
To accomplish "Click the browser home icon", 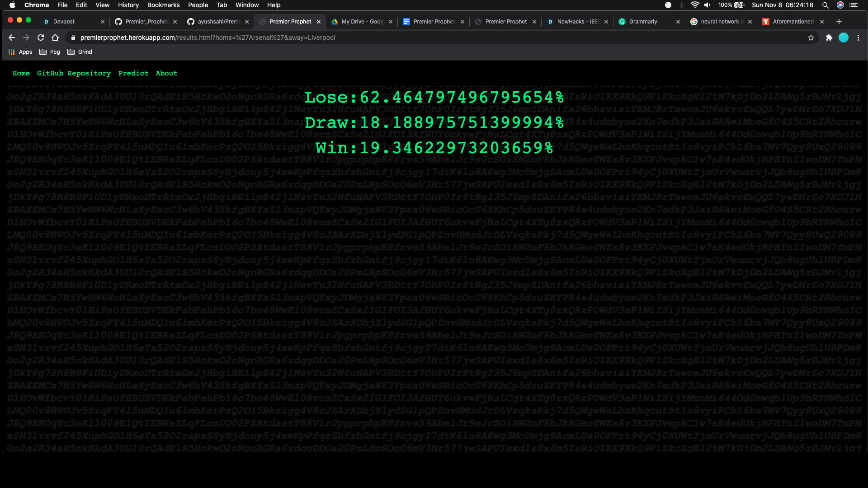I will [x=55, y=38].
